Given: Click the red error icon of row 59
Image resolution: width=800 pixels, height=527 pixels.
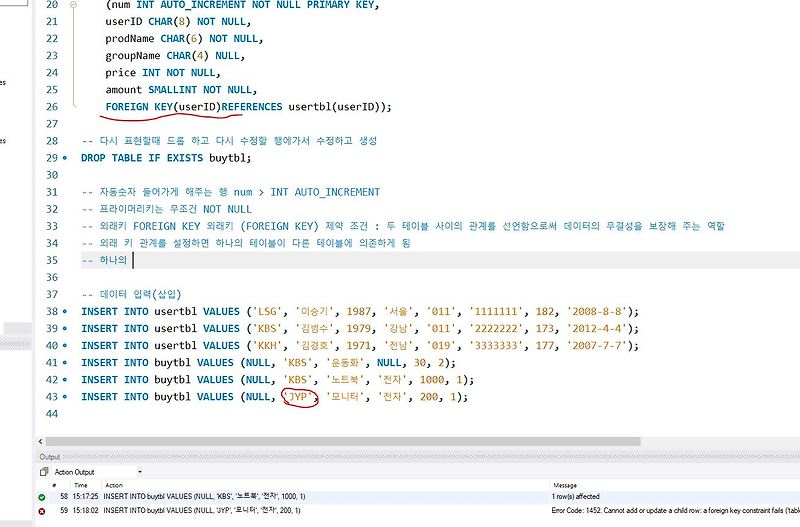Looking at the screenshot, I should tap(42, 511).
